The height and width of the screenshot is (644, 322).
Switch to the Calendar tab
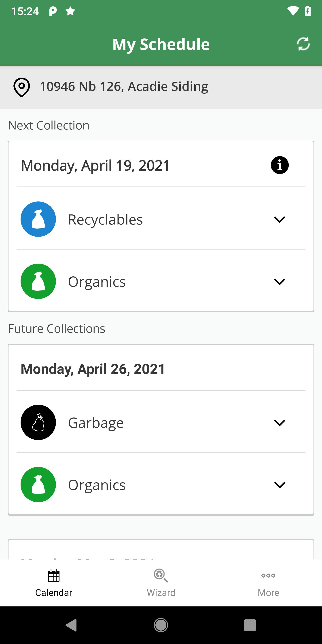pyautogui.click(x=54, y=583)
